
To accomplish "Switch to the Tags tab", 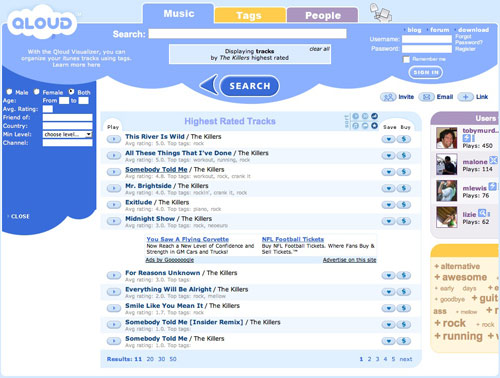I will [249, 15].
